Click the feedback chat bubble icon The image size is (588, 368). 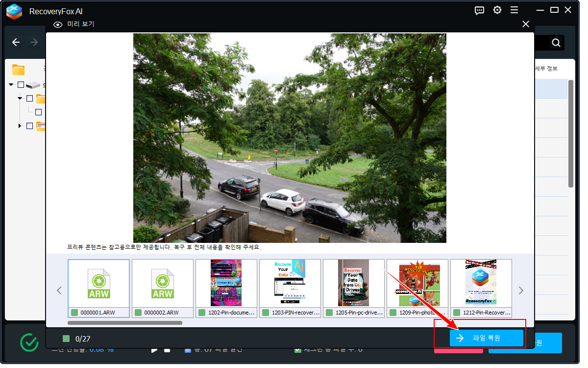(479, 10)
